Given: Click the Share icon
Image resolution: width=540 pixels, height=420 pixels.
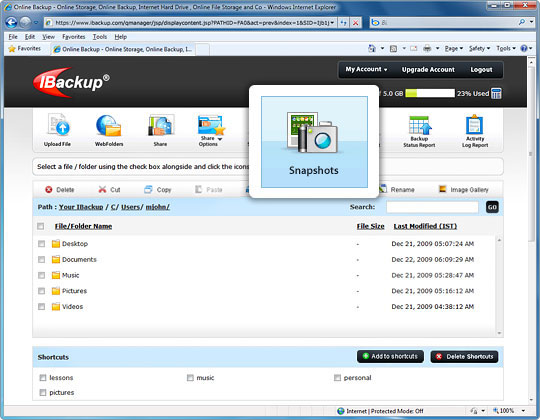Looking at the screenshot, I should coord(161,125).
